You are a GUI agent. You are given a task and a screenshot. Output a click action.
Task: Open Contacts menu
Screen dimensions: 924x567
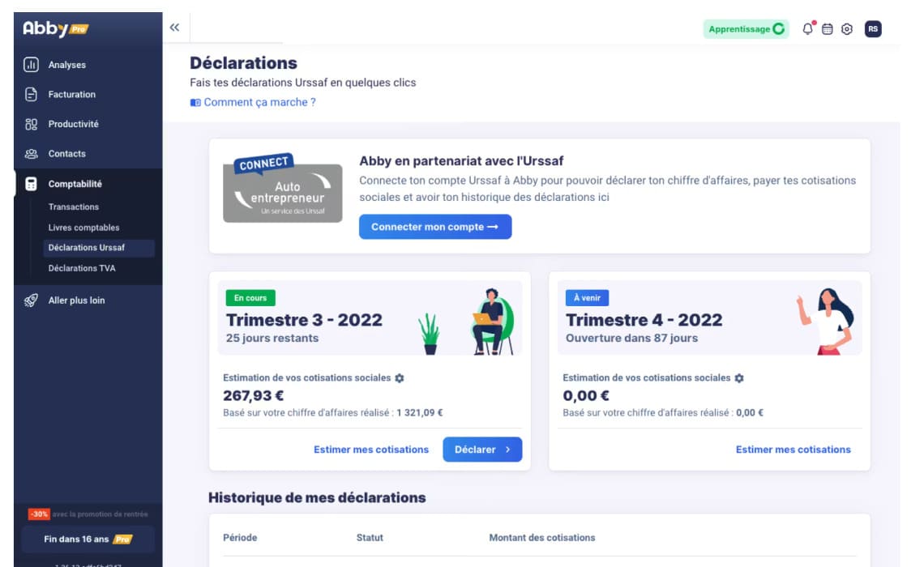click(x=67, y=154)
